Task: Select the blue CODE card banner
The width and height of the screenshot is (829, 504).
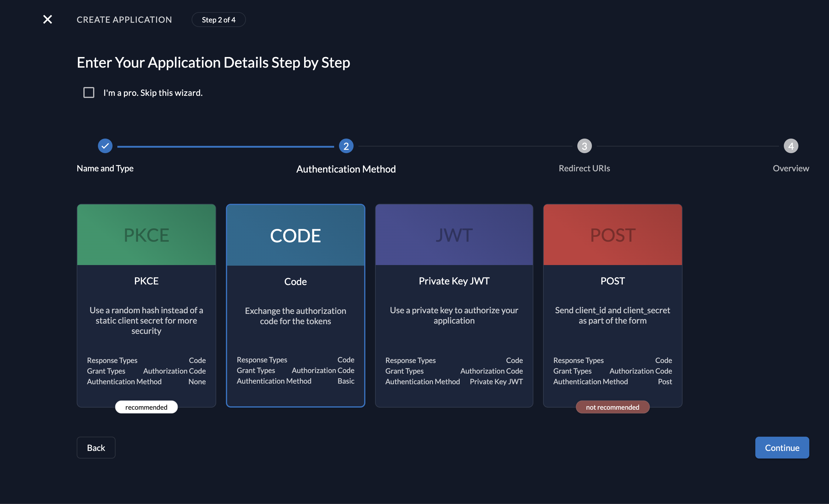Action: click(295, 235)
